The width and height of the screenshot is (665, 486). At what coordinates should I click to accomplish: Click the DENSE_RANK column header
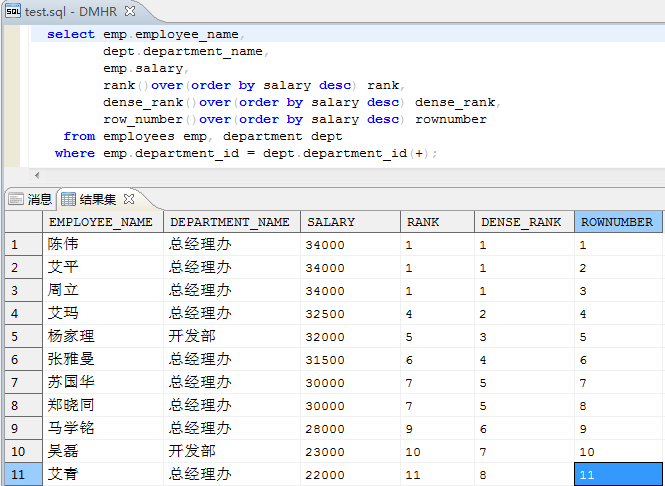click(521, 222)
